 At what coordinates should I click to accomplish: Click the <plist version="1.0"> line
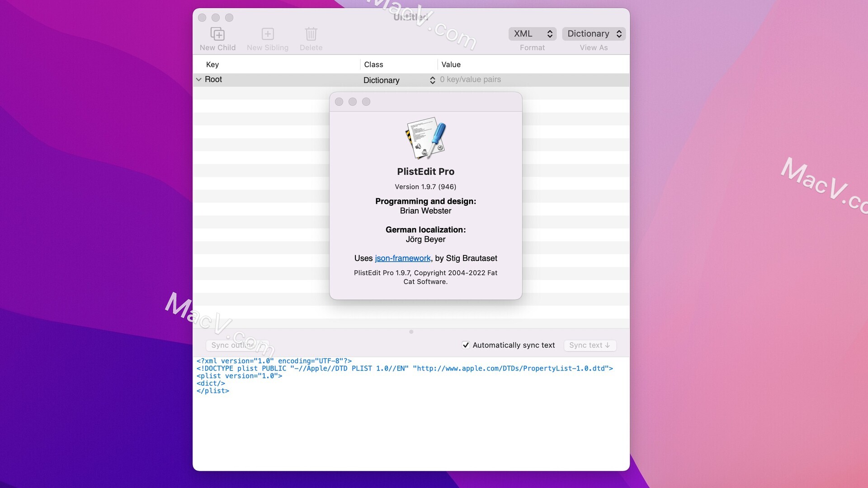[239, 376]
